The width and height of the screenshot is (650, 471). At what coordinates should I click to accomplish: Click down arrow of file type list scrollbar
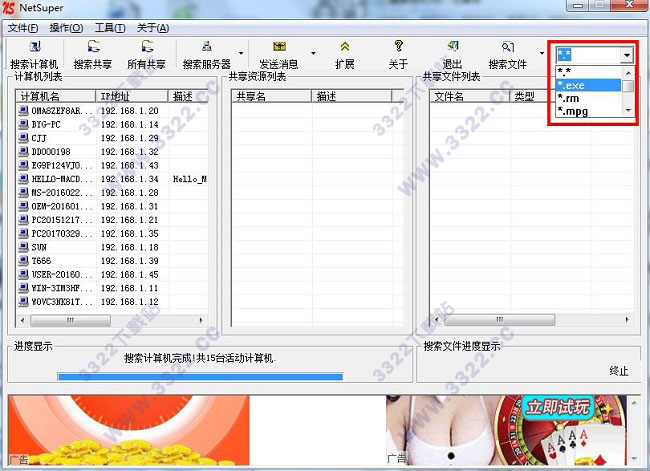point(628,111)
